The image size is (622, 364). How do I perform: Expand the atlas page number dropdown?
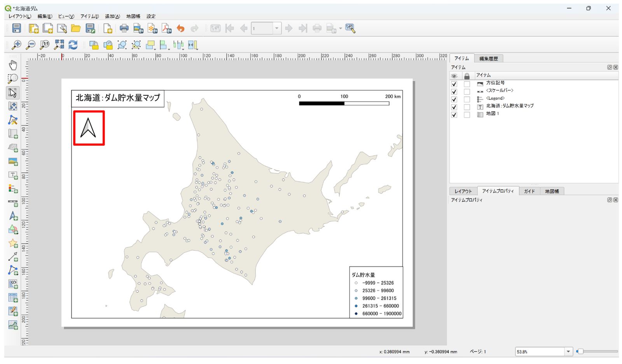coord(277,28)
